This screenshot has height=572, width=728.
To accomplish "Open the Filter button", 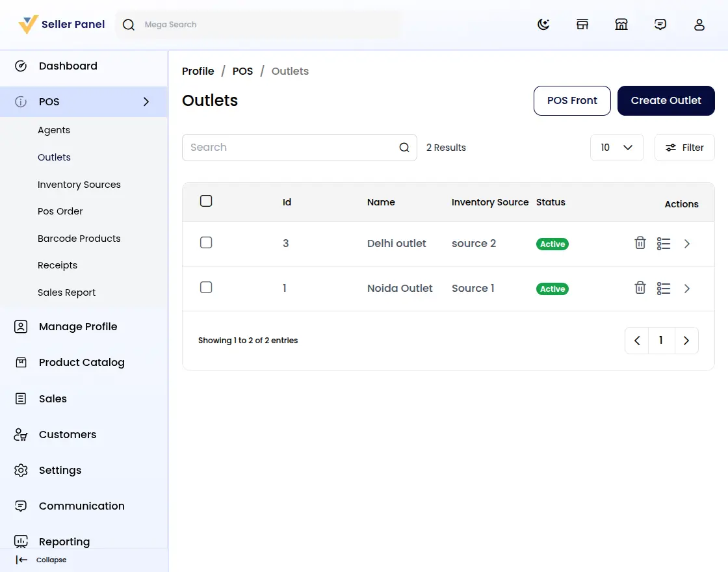I will [684, 148].
